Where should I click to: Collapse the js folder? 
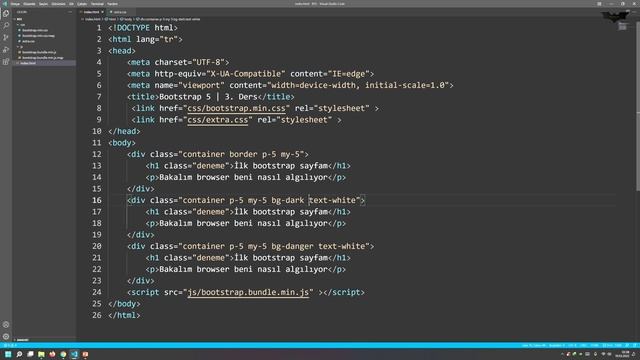21,47
